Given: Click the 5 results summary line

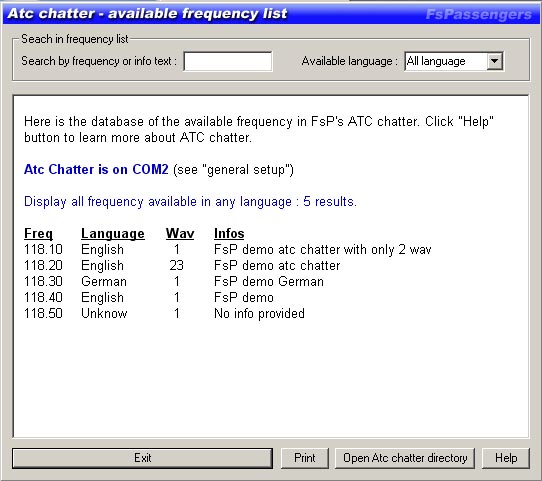Looking at the screenshot, I should click(190, 201).
